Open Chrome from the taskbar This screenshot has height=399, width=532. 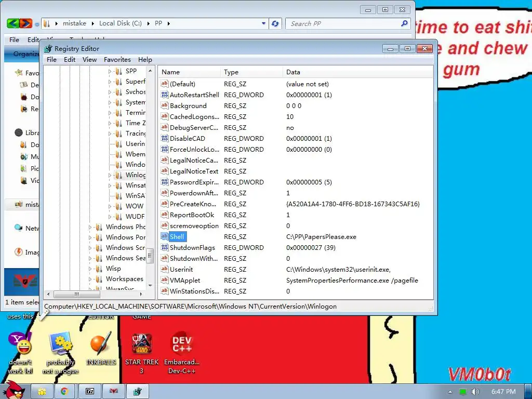[64, 392]
